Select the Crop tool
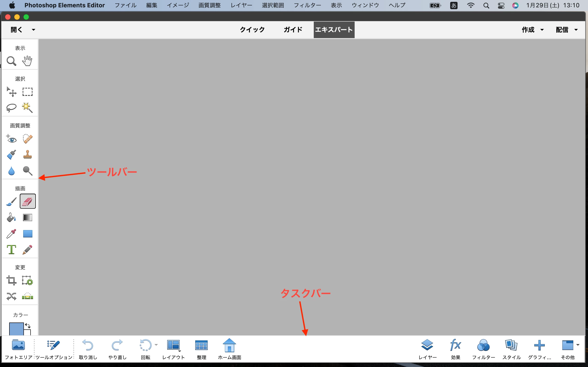The height and width of the screenshot is (367, 588). (11, 280)
